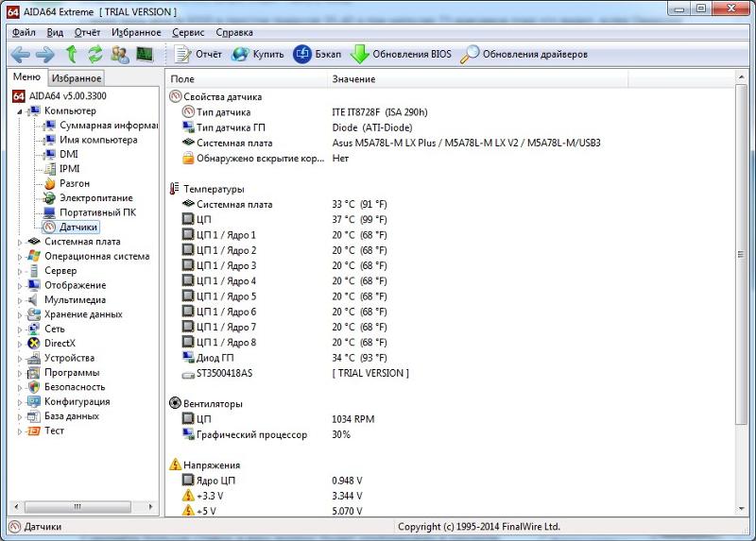This screenshot has height=541, width=756.
Task: Select IPMI tree item
Action: coord(69,169)
